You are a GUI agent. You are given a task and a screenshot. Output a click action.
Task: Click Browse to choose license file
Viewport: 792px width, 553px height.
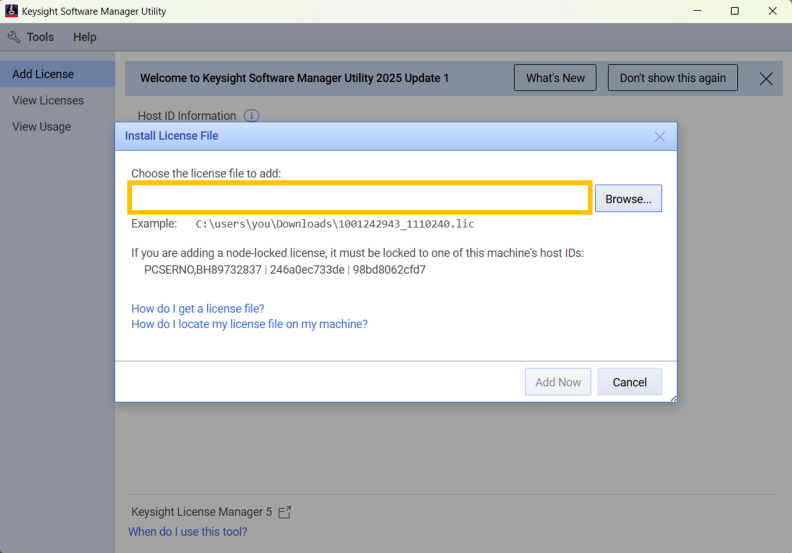[x=628, y=198]
